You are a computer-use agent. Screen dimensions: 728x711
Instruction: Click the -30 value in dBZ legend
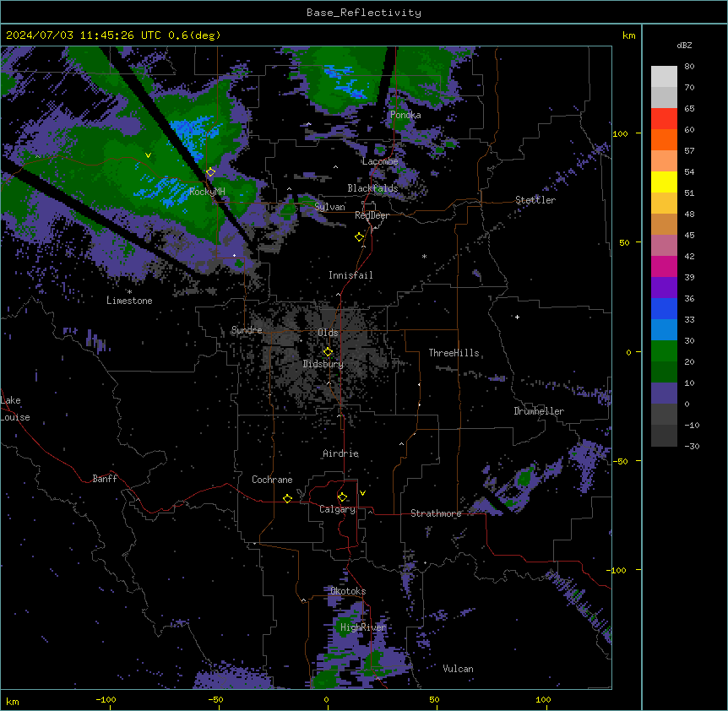tap(692, 446)
